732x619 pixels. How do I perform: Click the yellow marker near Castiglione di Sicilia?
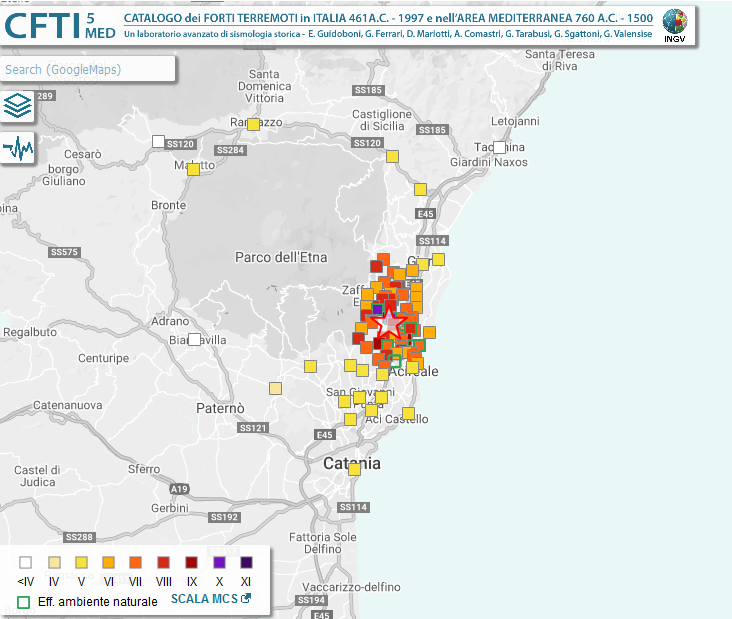point(392,156)
